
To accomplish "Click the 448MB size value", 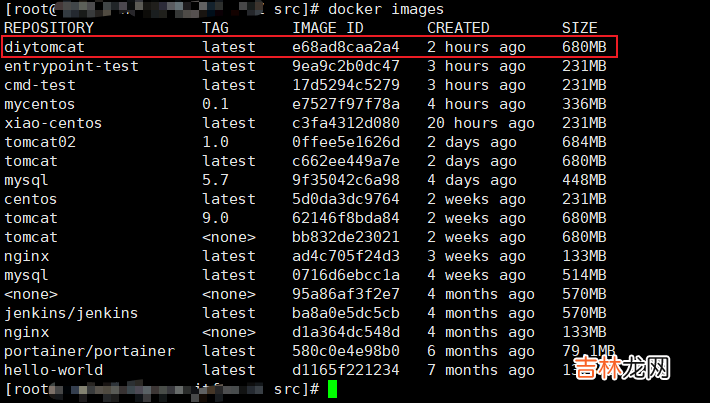I will coord(584,180).
